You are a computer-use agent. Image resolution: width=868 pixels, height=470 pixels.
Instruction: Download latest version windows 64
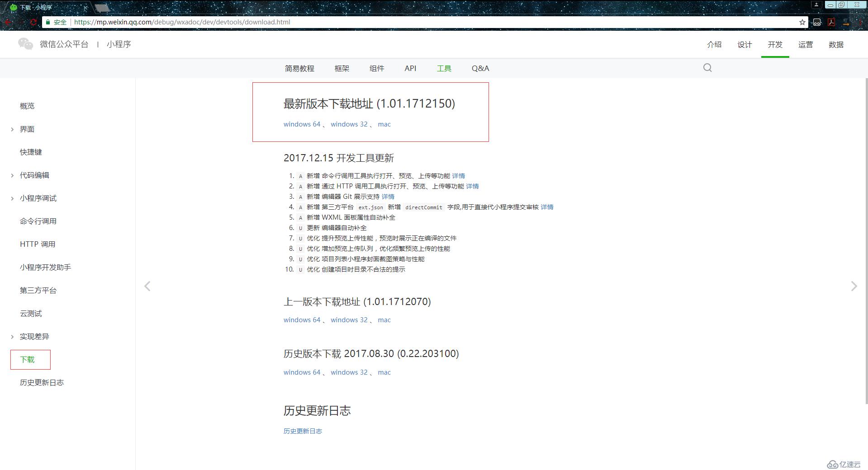(x=302, y=124)
